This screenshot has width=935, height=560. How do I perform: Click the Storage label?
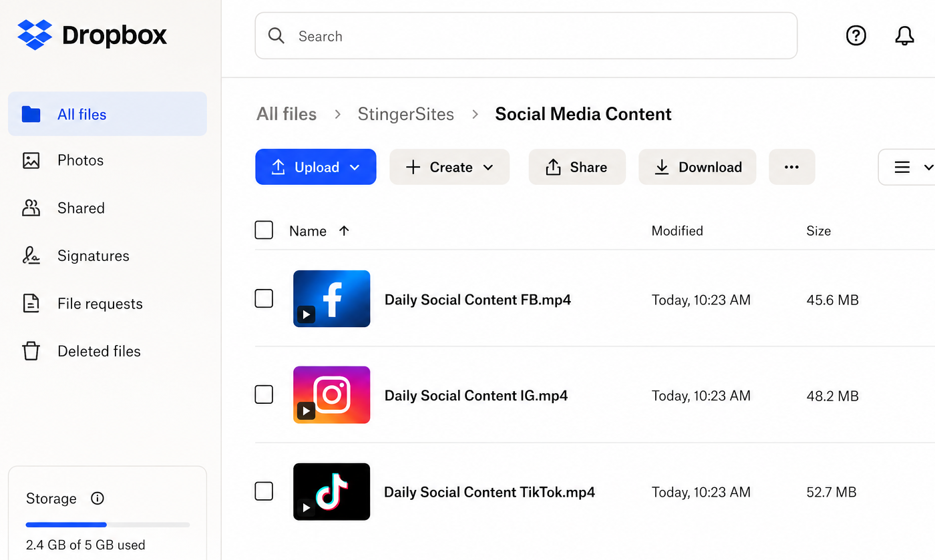(x=51, y=499)
